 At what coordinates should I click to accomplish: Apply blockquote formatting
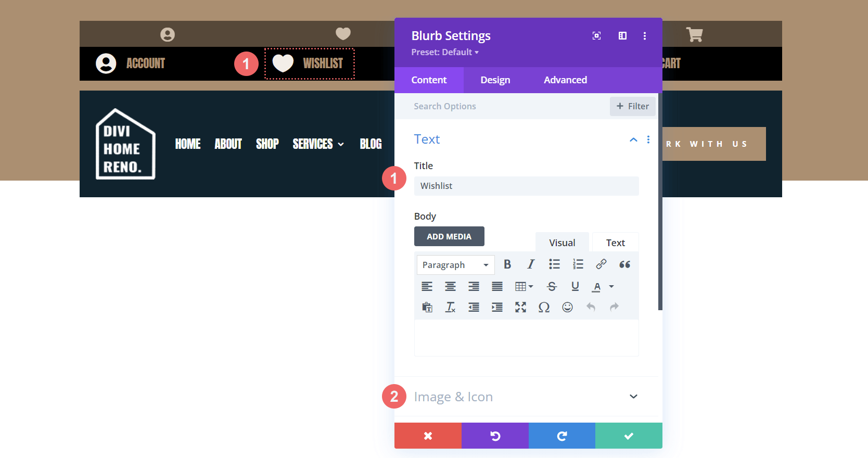624,264
